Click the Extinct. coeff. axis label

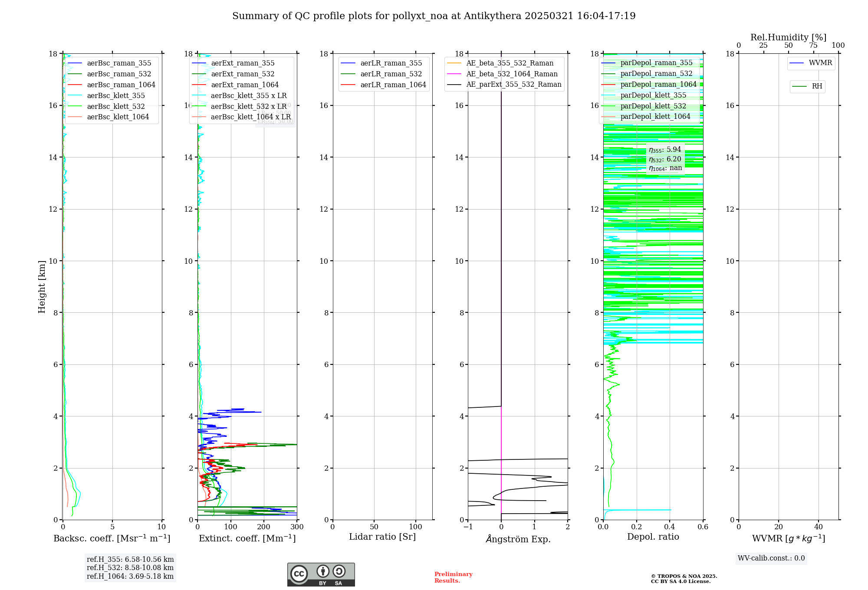247,538
